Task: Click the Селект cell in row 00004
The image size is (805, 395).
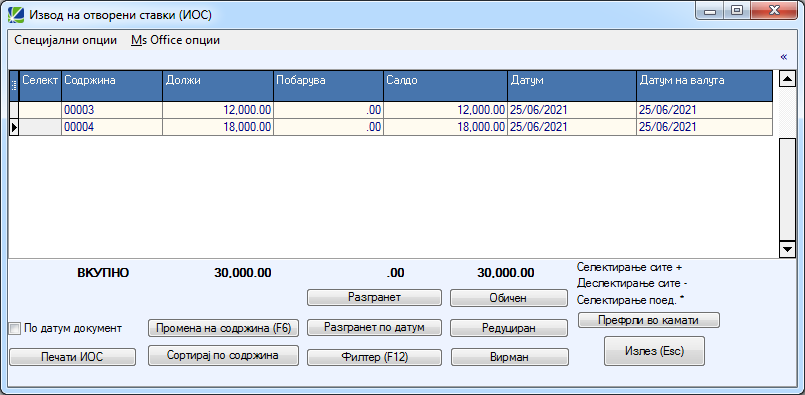Action: [x=41, y=127]
